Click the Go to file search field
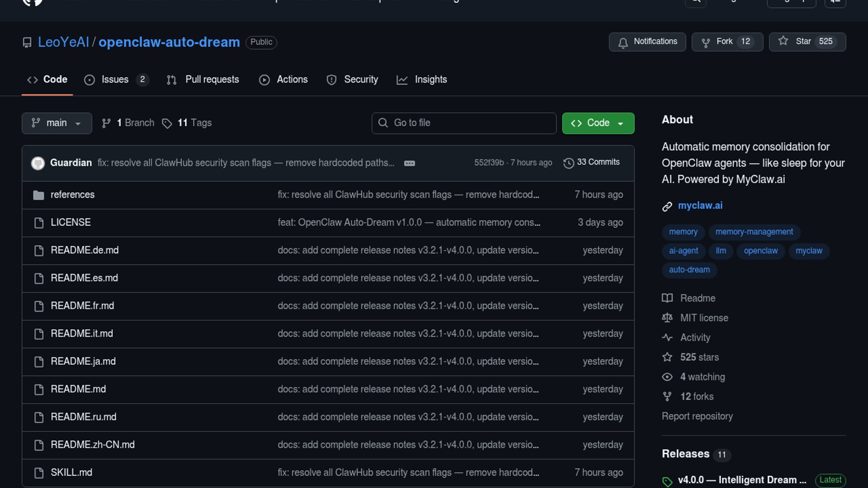This screenshot has width=868, height=488. (x=463, y=123)
